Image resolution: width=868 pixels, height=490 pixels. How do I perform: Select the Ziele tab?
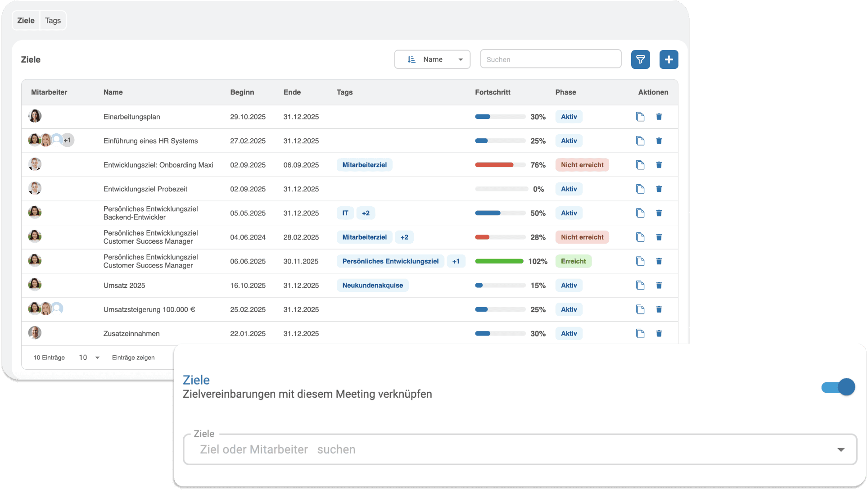pyautogui.click(x=26, y=21)
